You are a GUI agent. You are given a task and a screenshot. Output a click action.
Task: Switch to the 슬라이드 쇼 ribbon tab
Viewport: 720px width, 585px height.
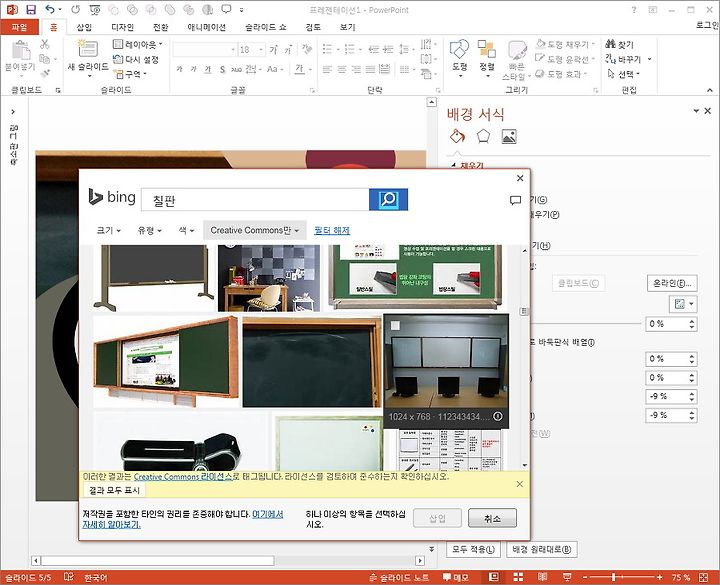click(265, 27)
